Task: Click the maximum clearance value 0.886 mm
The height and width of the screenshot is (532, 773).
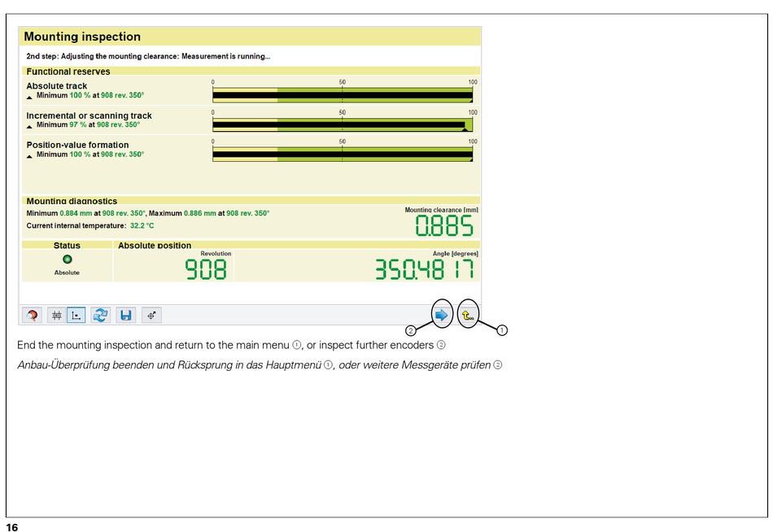Action: click(x=200, y=213)
